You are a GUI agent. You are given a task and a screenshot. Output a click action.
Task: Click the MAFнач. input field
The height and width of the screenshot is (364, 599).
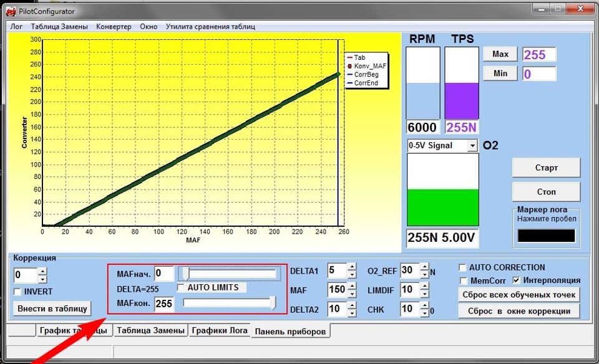[x=164, y=274]
